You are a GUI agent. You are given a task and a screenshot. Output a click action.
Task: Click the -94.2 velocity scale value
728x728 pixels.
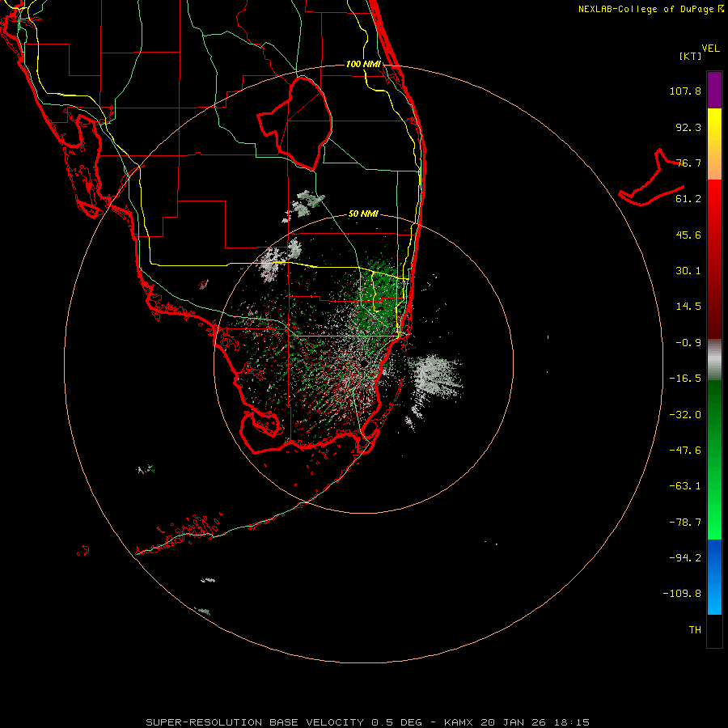[685, 558]
